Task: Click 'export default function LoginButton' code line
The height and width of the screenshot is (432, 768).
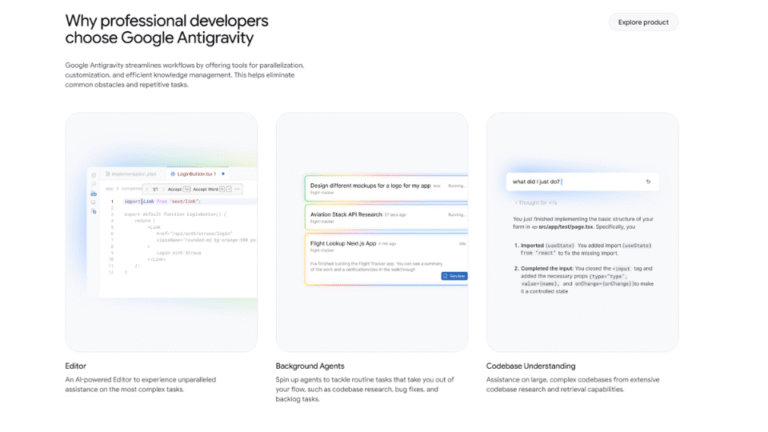Action: click(175, 214)
